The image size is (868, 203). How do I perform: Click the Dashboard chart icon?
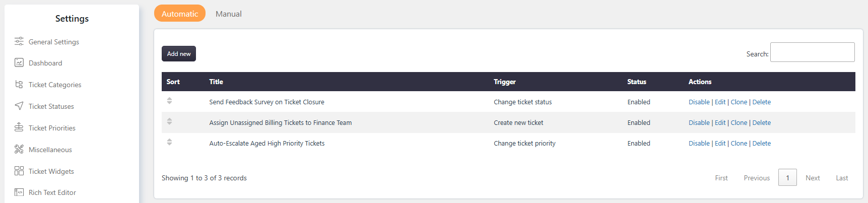point(19,62)
